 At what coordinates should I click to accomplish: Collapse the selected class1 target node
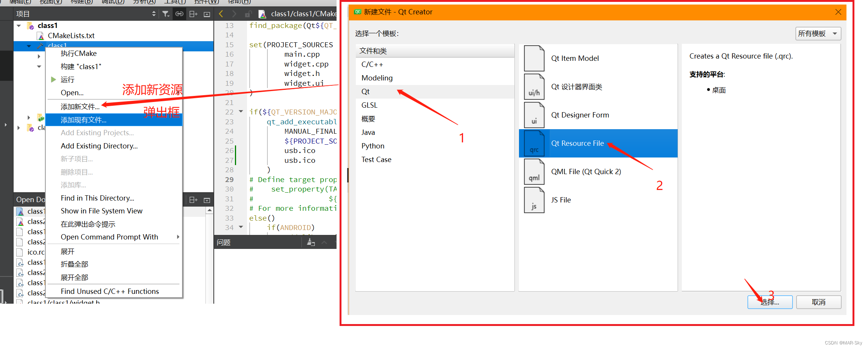(29, 46)
